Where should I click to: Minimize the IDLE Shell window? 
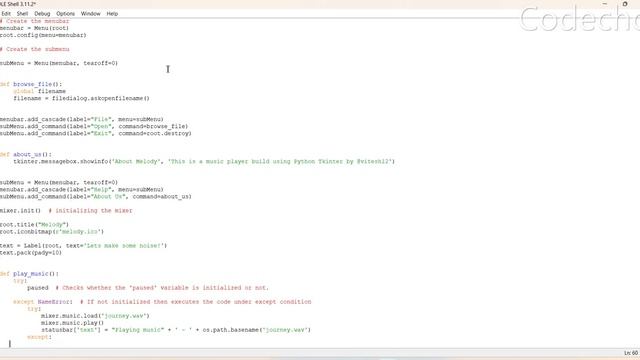[x=605, y=4]
